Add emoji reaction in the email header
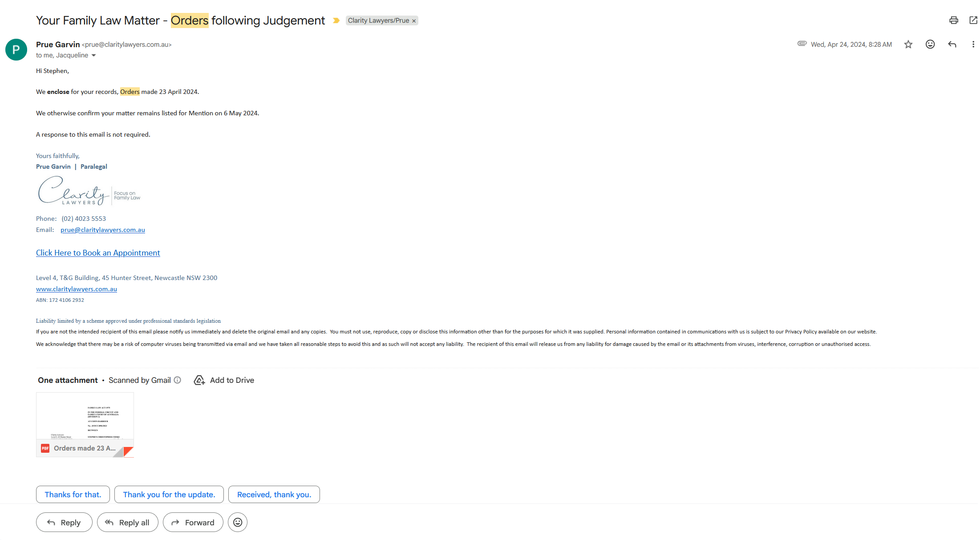 (x=930, y=45)
